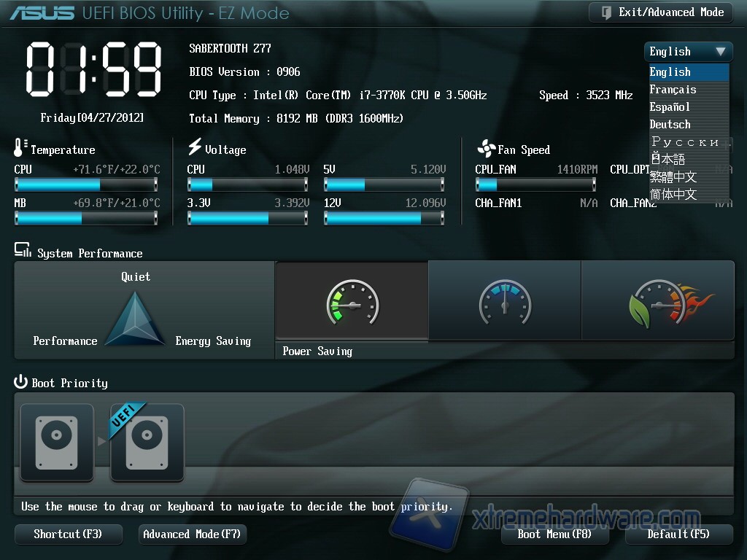Collapse the English language dropdown arrow

pyautogui.click(x=720, y=52)
